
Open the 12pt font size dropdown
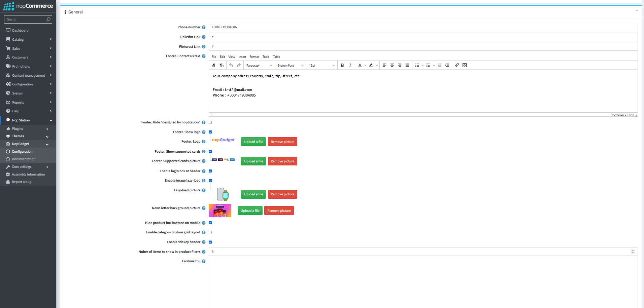pyautogui.click(x=322, y=65)
